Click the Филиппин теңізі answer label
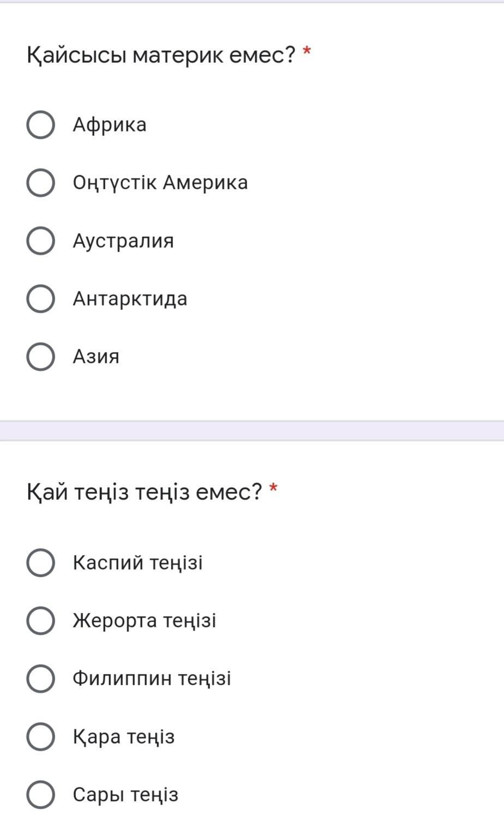The height and width of the screenshot is (838, 504). tap(152, 679)
